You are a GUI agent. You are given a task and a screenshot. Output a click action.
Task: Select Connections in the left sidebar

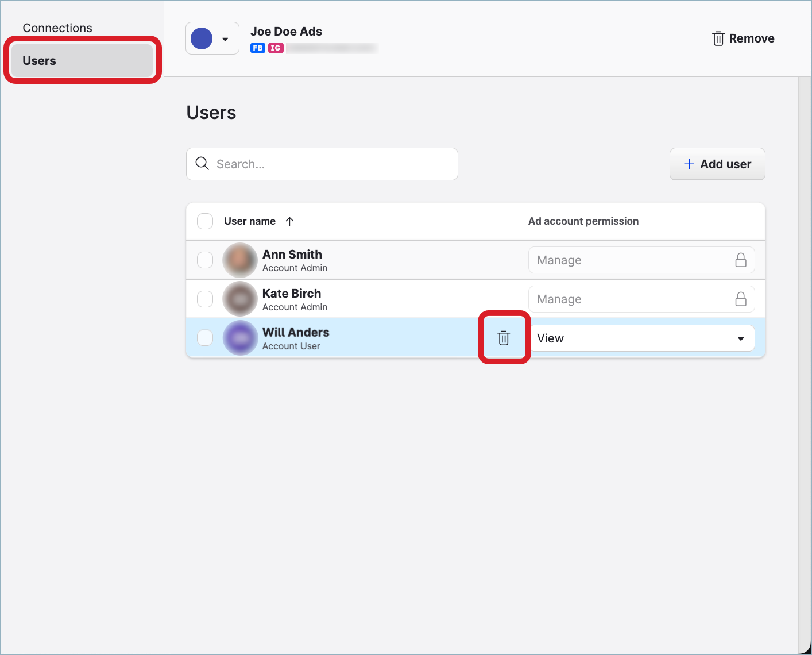(x=57, y=28)
